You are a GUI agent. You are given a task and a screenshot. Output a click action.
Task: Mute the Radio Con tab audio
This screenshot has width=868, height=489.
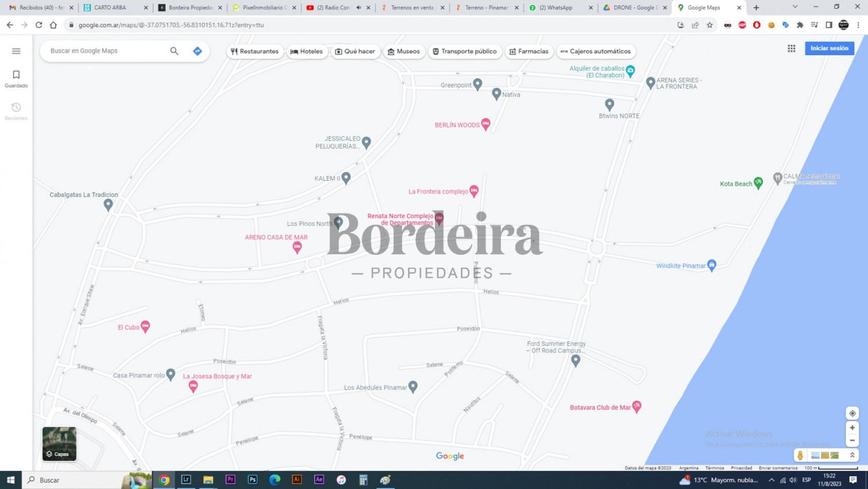358,8
